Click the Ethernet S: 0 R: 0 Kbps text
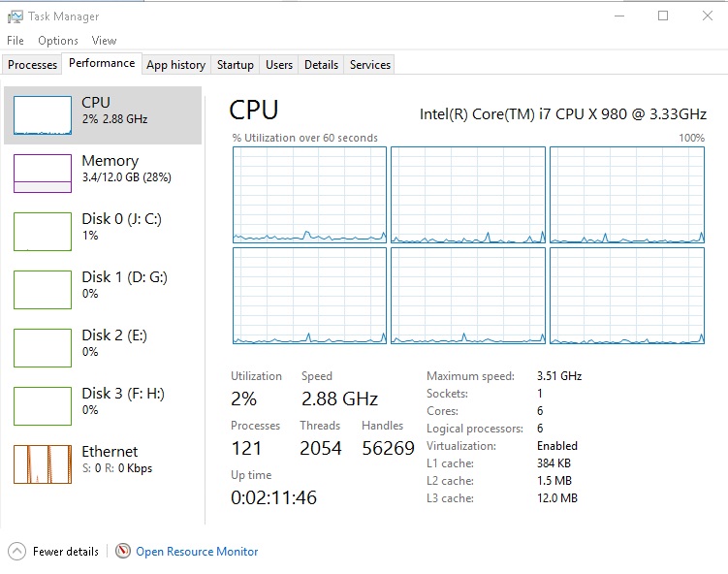This screenshot has width=728, height=574. point(117,468)
